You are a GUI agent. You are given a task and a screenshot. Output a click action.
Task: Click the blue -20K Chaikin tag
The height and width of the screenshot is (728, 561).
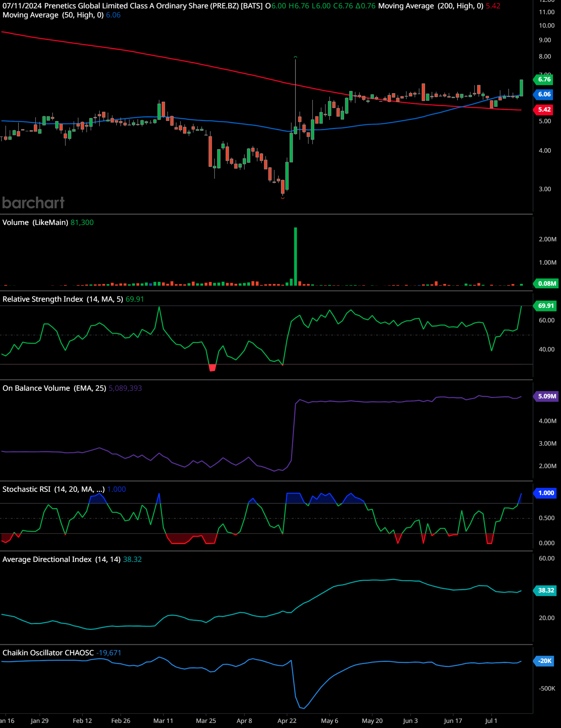544,661
